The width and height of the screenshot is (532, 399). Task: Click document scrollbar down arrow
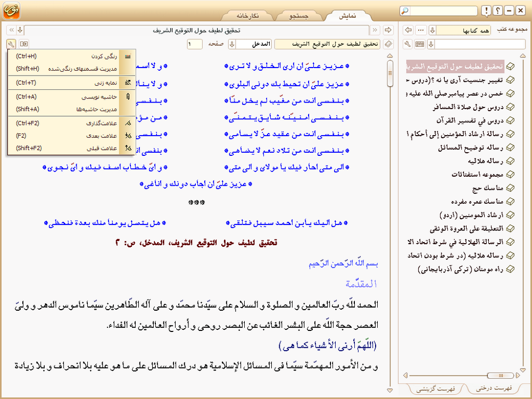pyautogui.click(x=390, y=390)
